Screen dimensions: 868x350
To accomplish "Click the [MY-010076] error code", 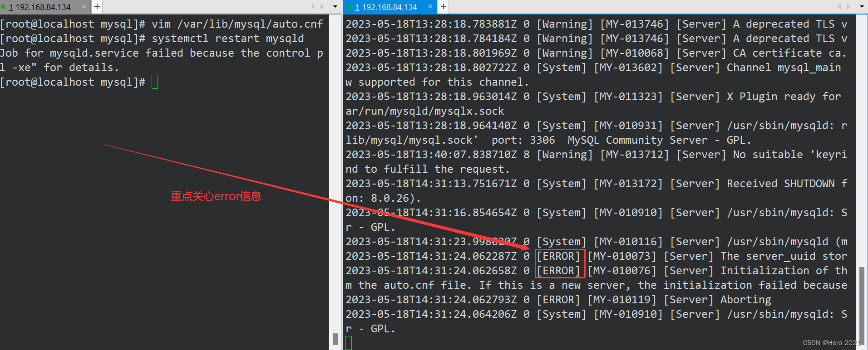I will [x=622, y=271].
